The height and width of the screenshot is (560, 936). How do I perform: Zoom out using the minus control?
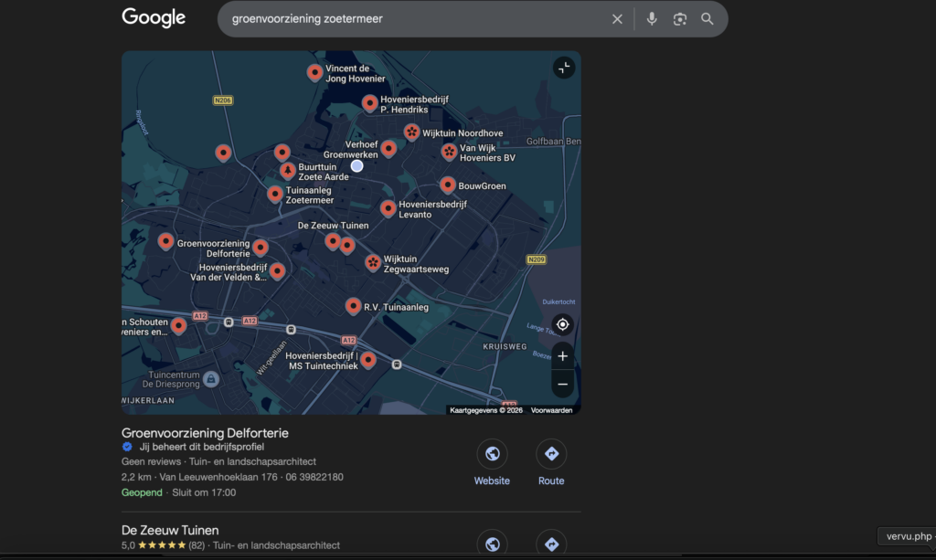click(x=562, y=384)
